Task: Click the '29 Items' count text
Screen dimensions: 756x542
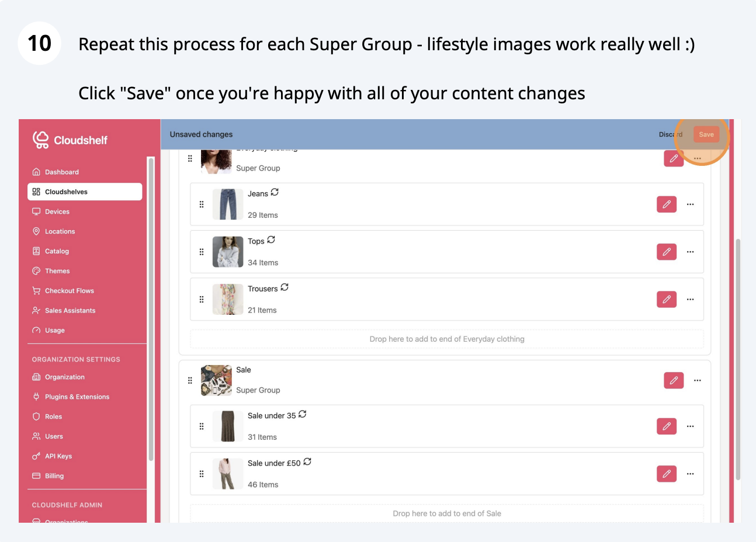Action: [x=263, y=215]
